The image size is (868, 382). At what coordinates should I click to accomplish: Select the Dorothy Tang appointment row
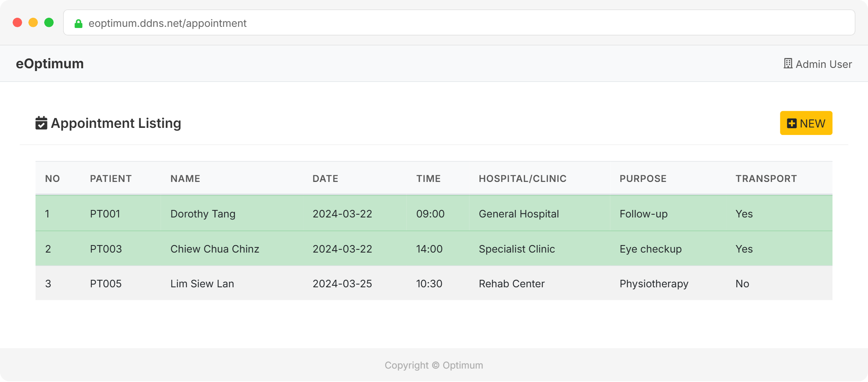[x=203, y=214]
